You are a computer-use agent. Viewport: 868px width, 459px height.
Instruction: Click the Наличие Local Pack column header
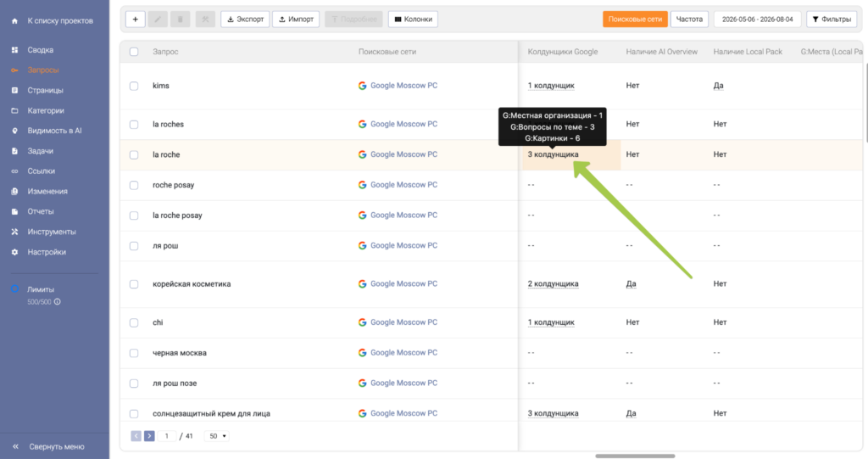click(748, 52)
